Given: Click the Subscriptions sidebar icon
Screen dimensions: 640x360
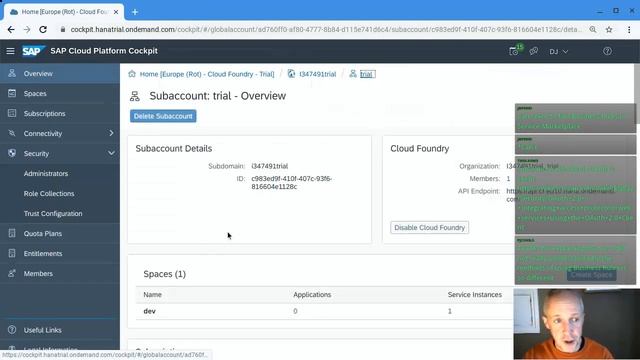Looking at the screenshot, I should (12, 113).
